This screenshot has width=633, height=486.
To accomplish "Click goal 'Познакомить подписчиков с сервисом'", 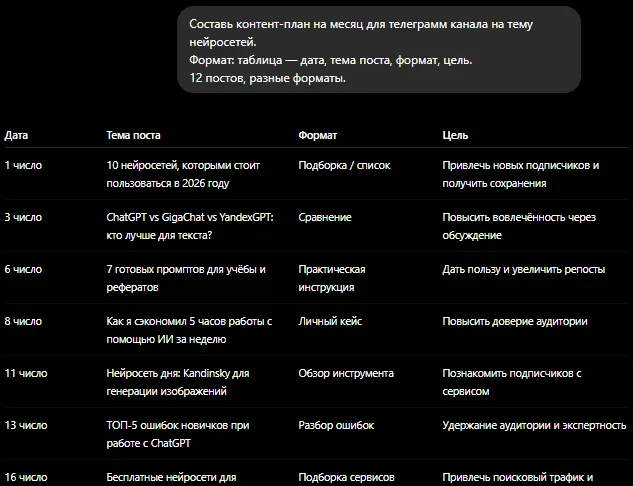I will click(512, 382).
